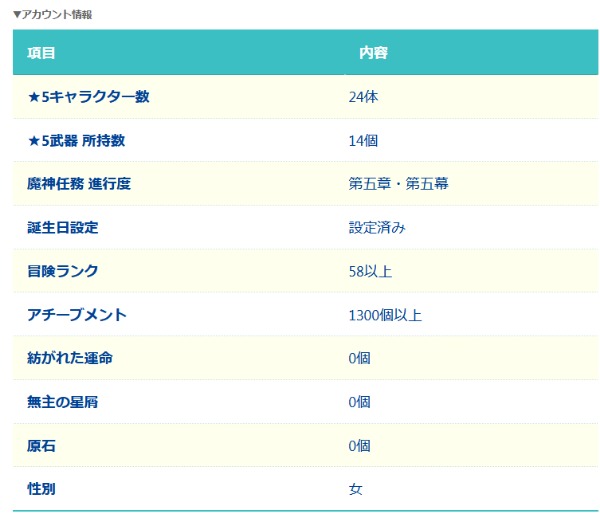Select the 冒険ランク row label
This screenshot has height=521, width=600.
pyautogui.click(x=62, y=271)
